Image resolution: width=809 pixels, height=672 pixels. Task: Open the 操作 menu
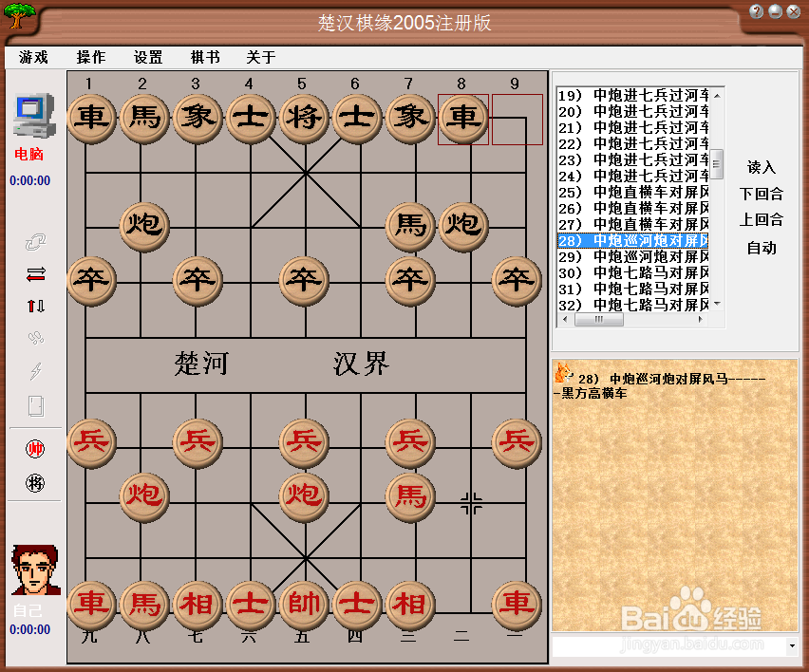(x=91, y=57)
